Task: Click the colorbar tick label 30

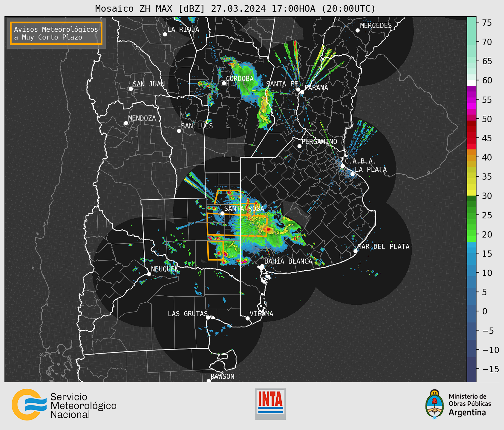Action: pos(487,196)
